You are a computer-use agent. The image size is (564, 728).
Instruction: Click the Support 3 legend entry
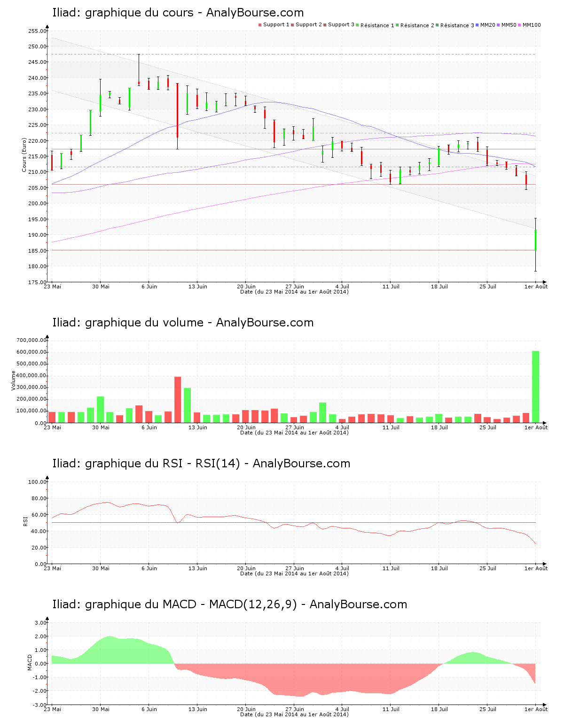(x=339, y=25)
